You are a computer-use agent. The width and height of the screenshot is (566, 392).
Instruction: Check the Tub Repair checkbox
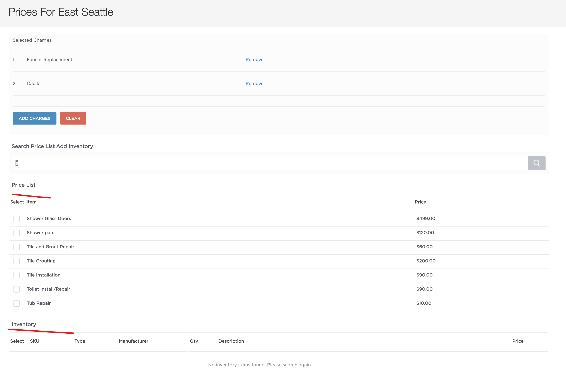[16, 303]
